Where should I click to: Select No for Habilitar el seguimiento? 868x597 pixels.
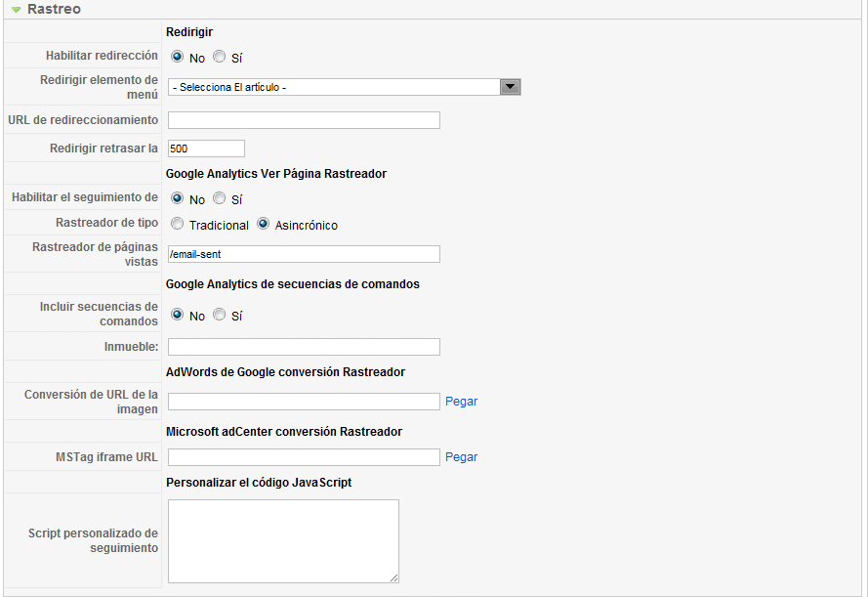177,198
